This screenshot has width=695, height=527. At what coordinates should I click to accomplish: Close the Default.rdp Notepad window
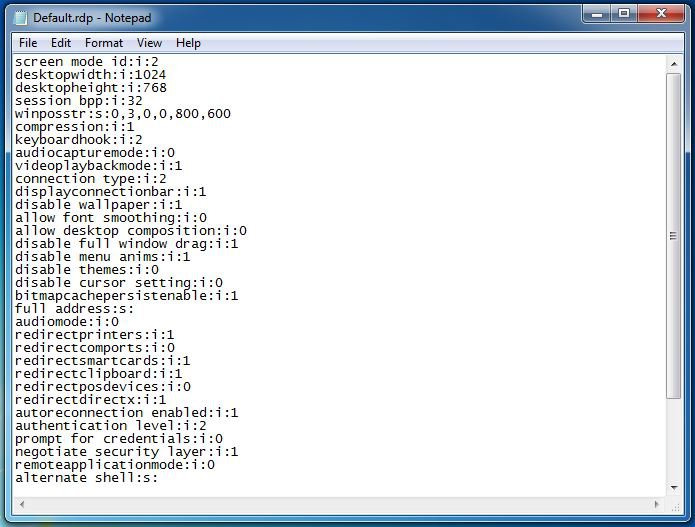click(661, 13)
